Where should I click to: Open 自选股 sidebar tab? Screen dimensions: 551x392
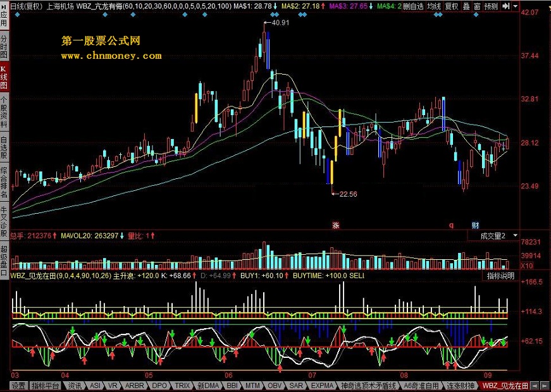[4, 148]
